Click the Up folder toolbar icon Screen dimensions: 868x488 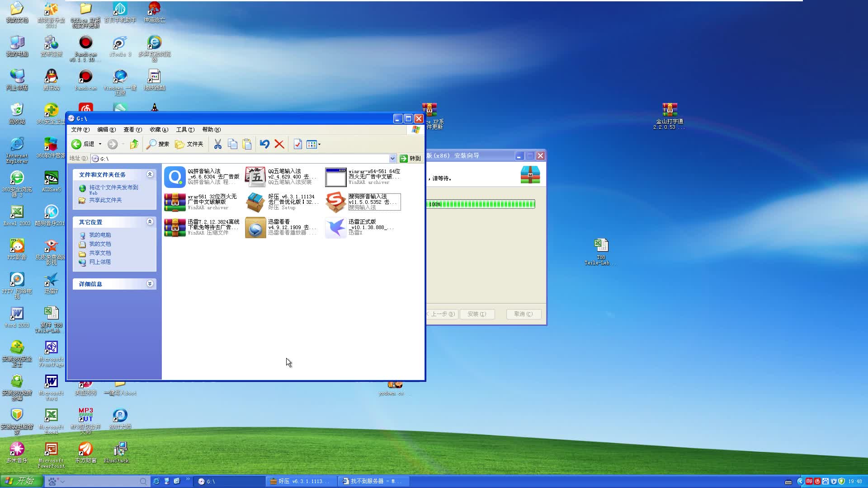(134, 144)
